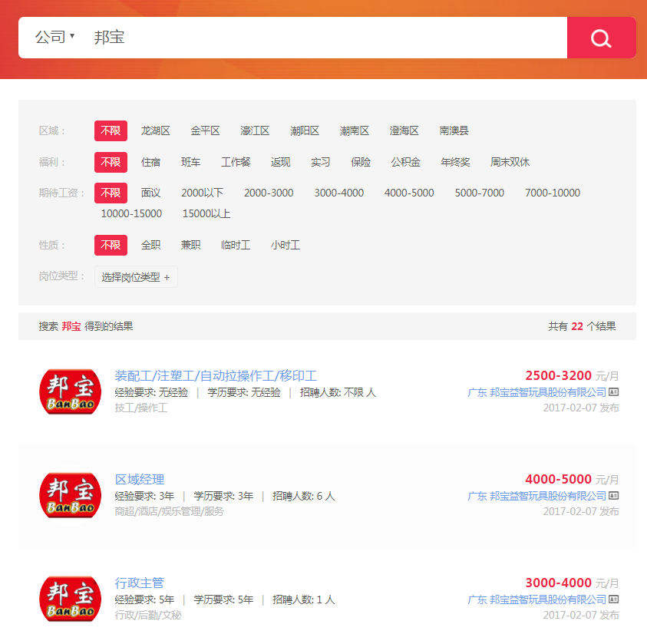Choose the 住宿 welfare filter
Viewport: 647px width, 644px height.
150,162
